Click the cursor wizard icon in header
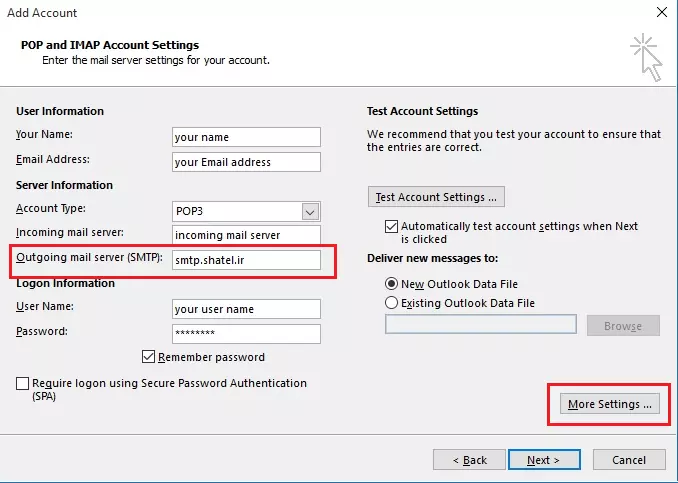 [646, 56]
